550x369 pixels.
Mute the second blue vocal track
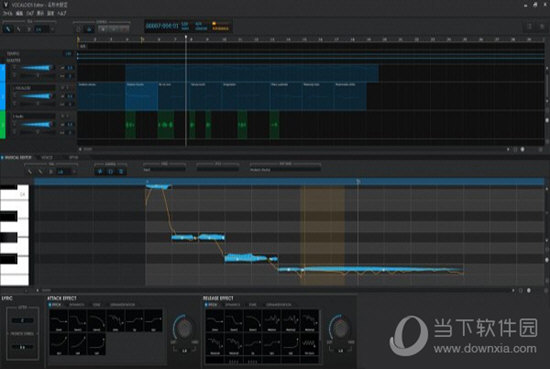tap(63, 88)
